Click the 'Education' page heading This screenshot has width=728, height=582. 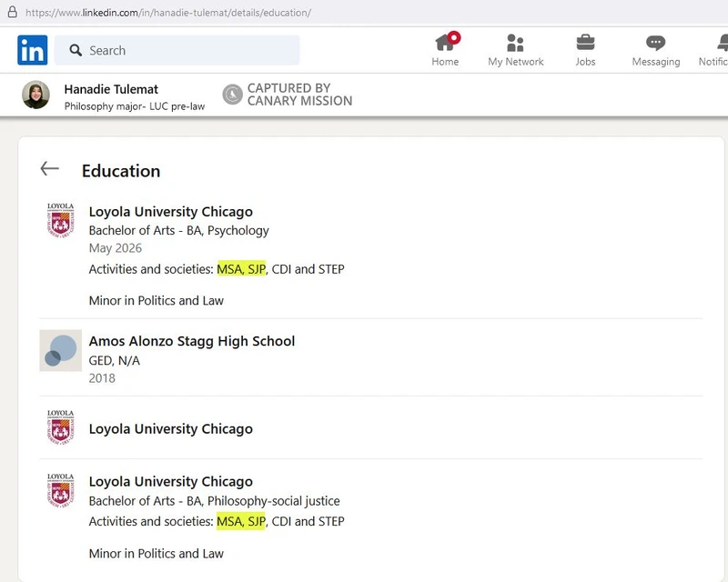[121, 171]
